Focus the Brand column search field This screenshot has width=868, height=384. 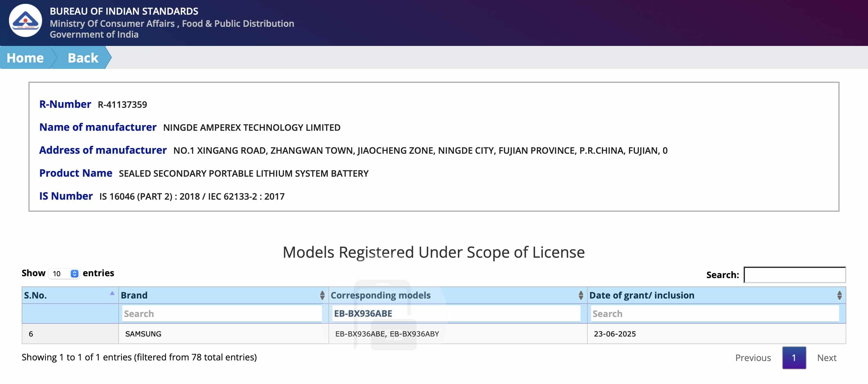point(221,314)
